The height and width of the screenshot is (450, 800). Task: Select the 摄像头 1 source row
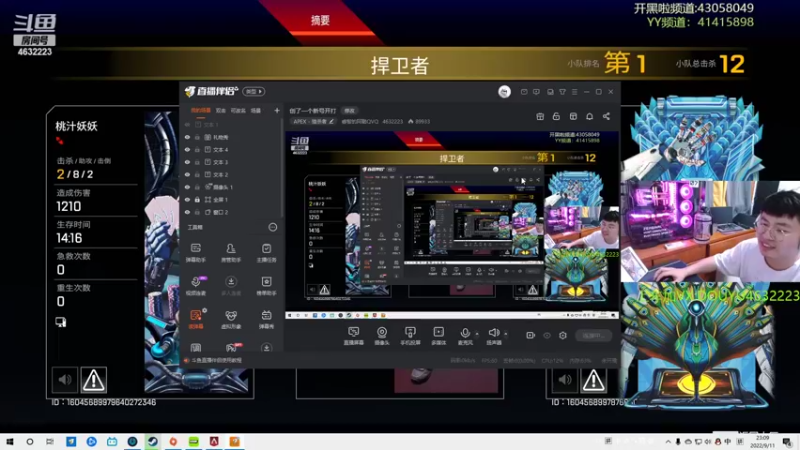point(231,187)
